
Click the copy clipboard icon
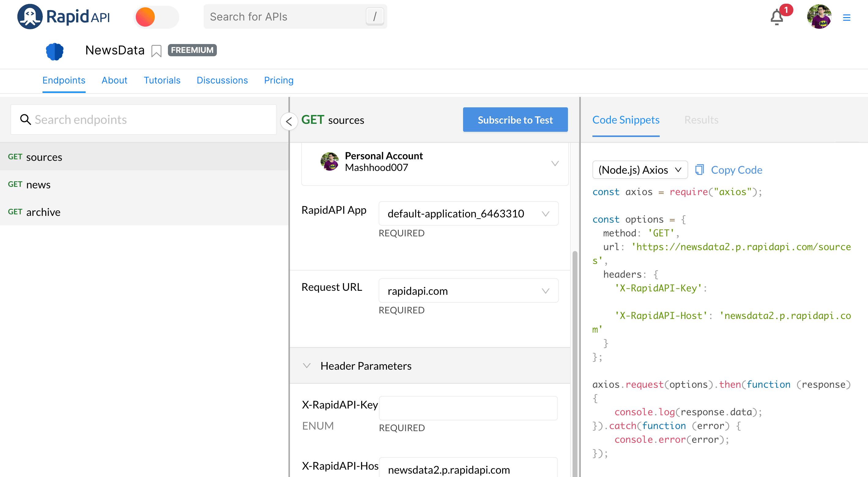point(699,170)
